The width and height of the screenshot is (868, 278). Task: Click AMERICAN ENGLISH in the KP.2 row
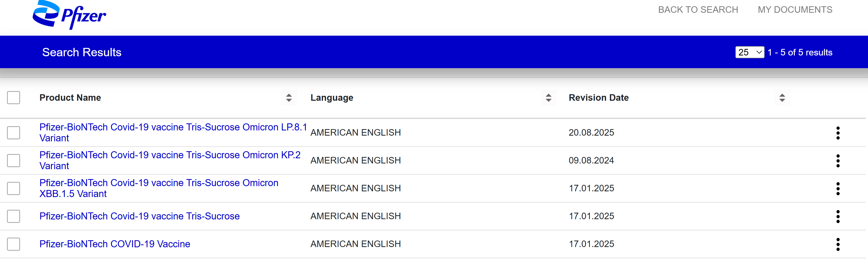point(355,160)
